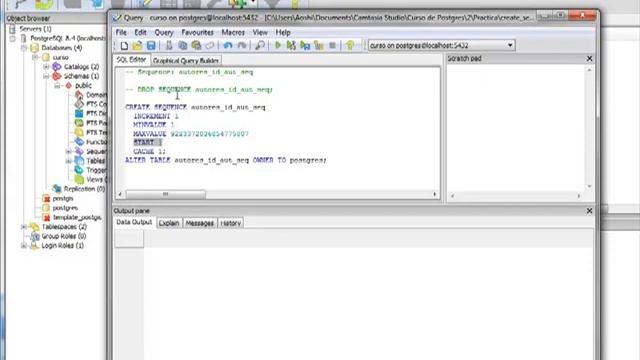Open SQL help with the question mark icon
The image size is (640, 360).
[x=350, y=46]
